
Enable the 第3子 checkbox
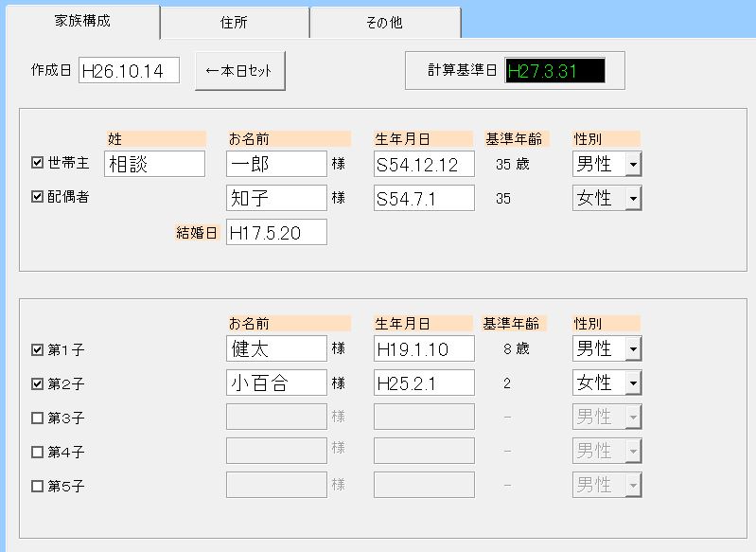(38, 418)
